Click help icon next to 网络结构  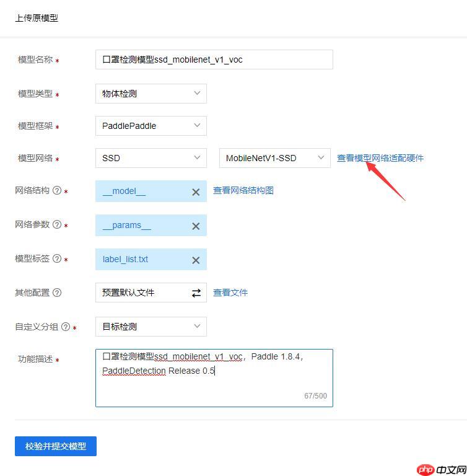57,191
